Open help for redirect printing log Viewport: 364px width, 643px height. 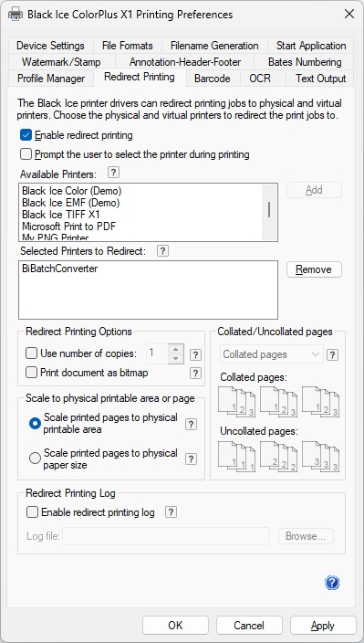click(172, 512)
